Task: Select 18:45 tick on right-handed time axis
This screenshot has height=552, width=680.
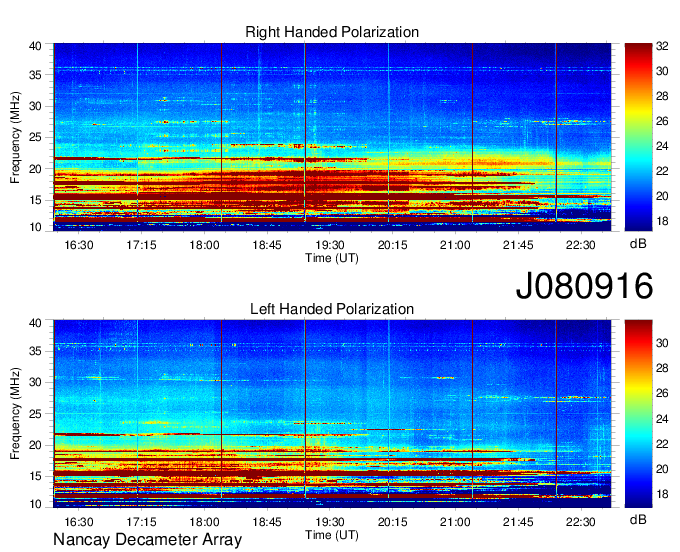Action: tap(267, 245)
